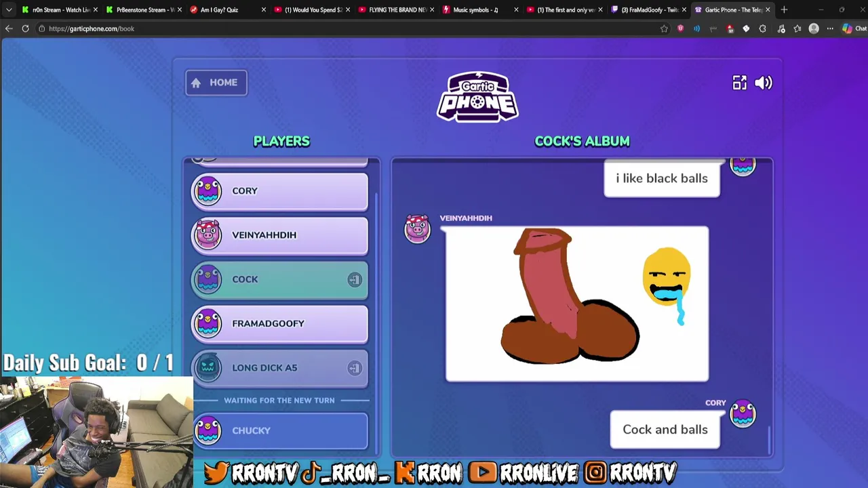
Task: Switch to the 'Music symbols' tab
Action: point(479,9)
